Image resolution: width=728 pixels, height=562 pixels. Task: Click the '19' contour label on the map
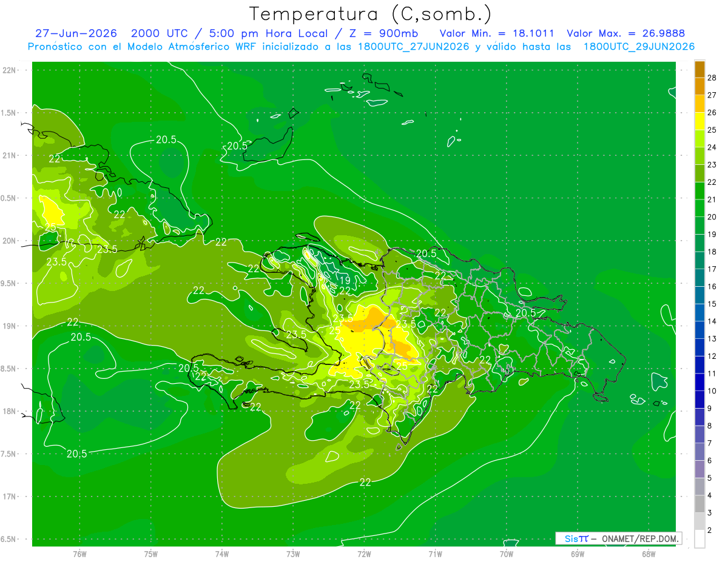pyautogui.click(x=344, y=281)
